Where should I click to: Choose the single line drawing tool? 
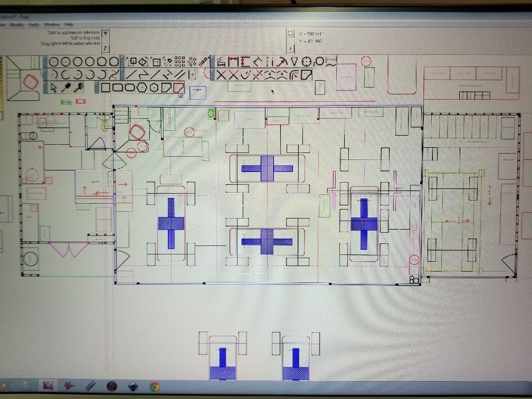[132, 74]
